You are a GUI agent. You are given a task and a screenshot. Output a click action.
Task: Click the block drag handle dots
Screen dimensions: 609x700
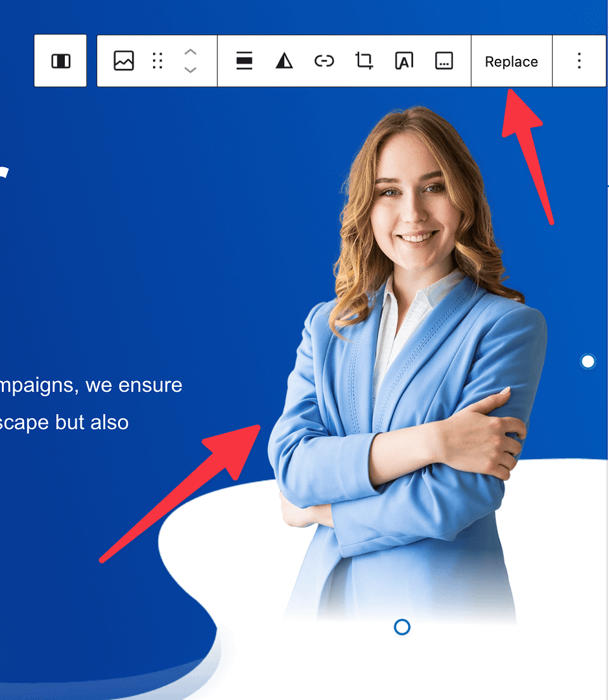(157, 61)
